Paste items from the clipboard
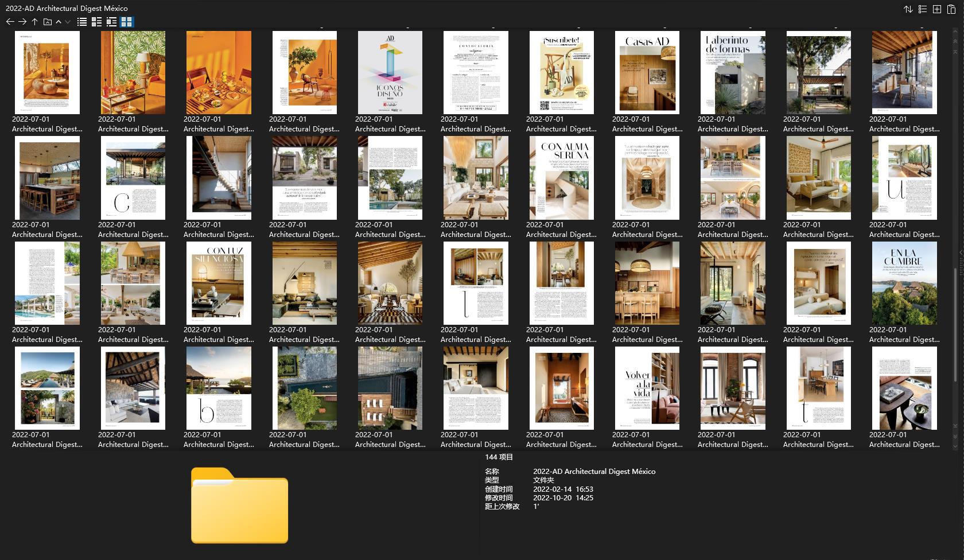The image size is (964, 560). (x=951, y=9)
